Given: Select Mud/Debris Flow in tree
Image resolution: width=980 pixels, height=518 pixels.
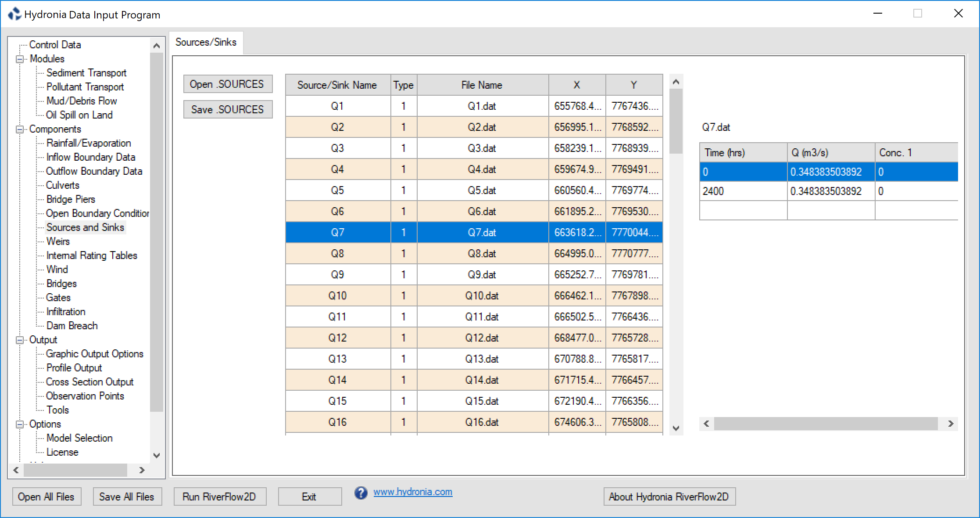Looking at the screenshot, I should tap(82, 101).
